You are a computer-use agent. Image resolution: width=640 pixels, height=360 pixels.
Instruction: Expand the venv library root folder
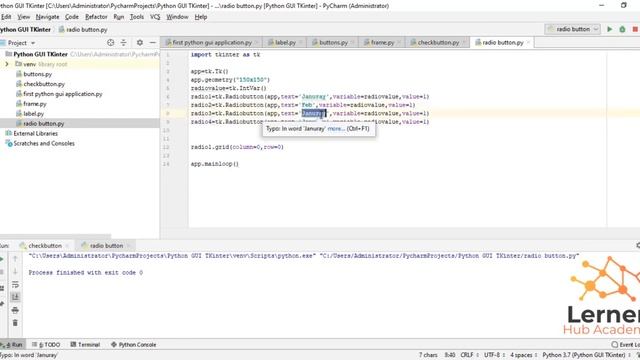pos(7,64)
